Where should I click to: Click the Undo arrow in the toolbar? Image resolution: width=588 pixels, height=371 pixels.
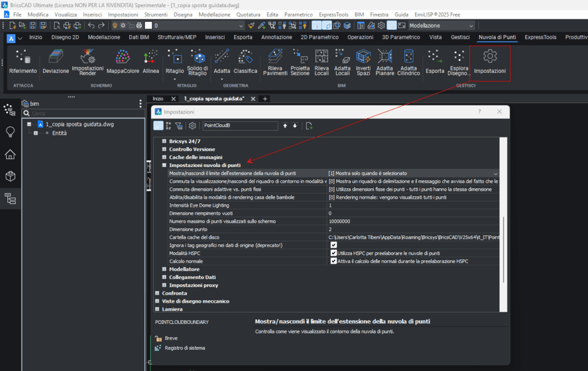[91, 25]
